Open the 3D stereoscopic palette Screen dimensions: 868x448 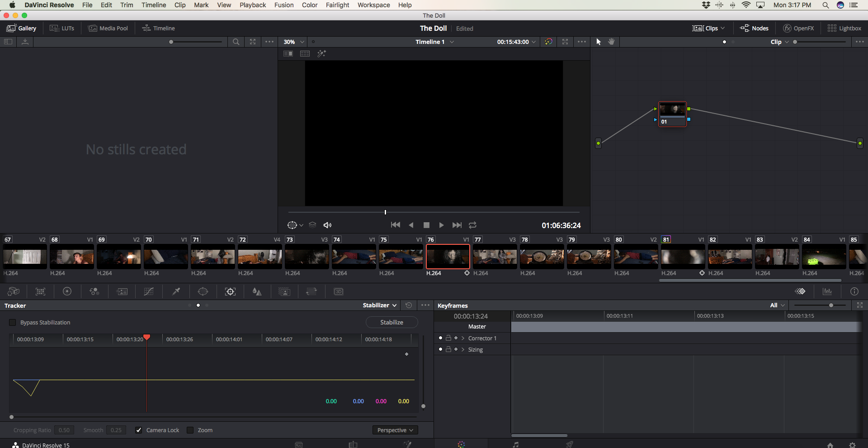(x=339, y=291)
